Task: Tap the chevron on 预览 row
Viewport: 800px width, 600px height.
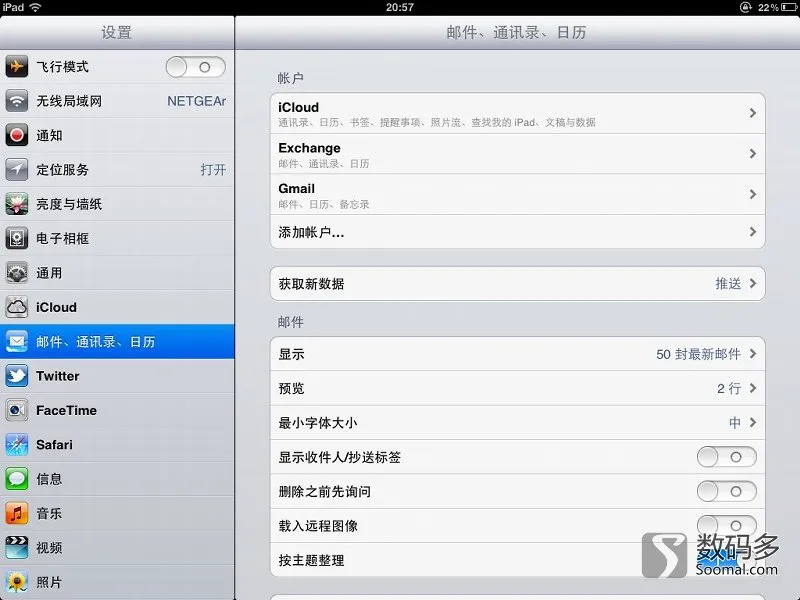Action: coord(753,388)
